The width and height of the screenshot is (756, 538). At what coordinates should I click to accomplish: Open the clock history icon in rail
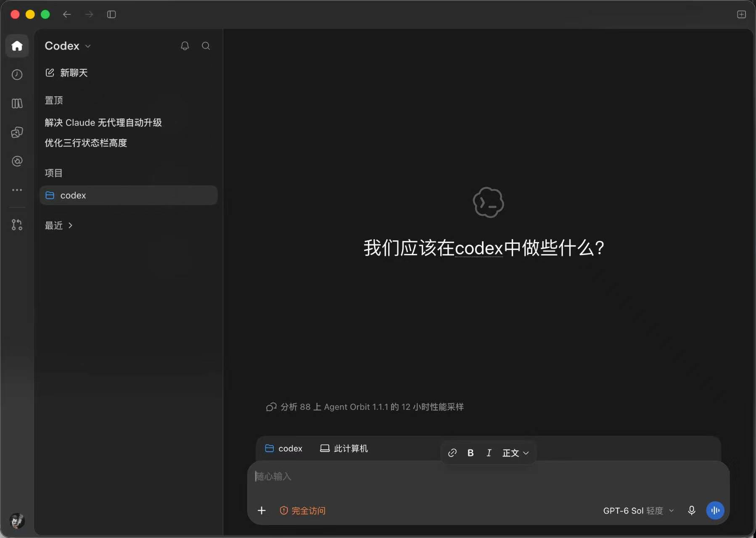point(17,75)
